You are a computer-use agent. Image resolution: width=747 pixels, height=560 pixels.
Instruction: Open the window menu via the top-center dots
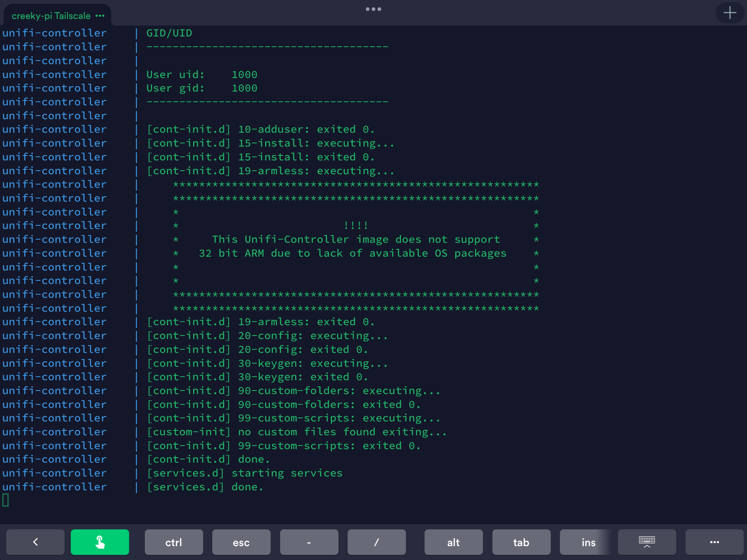click(374, 9)
